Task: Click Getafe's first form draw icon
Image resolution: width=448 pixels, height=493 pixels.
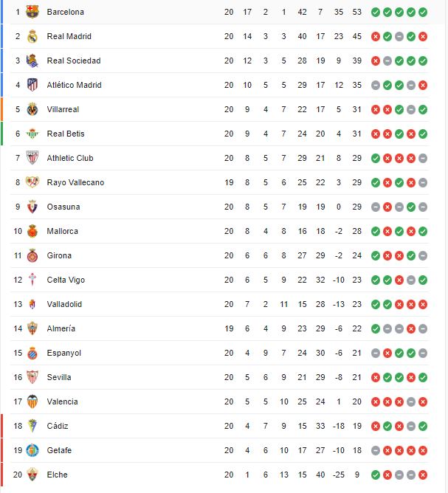Action: (x=376, y=450)
